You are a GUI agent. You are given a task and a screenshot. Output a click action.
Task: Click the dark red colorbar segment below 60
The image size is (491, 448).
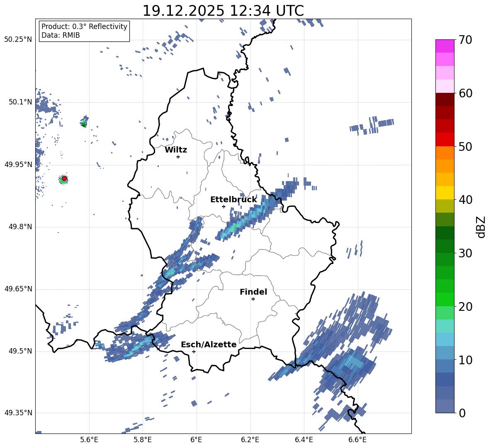pyautogui.click(x=445, y=99)
